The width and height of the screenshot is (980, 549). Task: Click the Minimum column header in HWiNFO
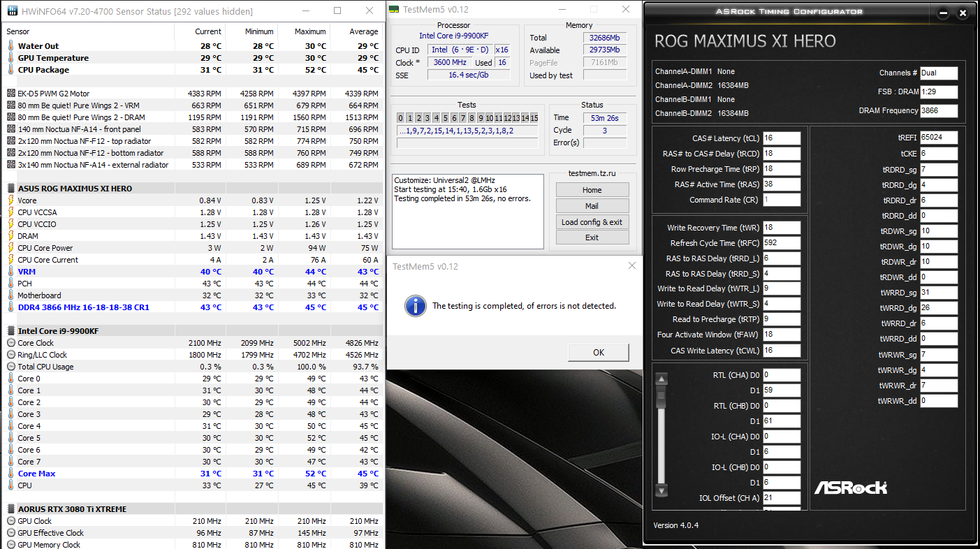tap(251, 31)
